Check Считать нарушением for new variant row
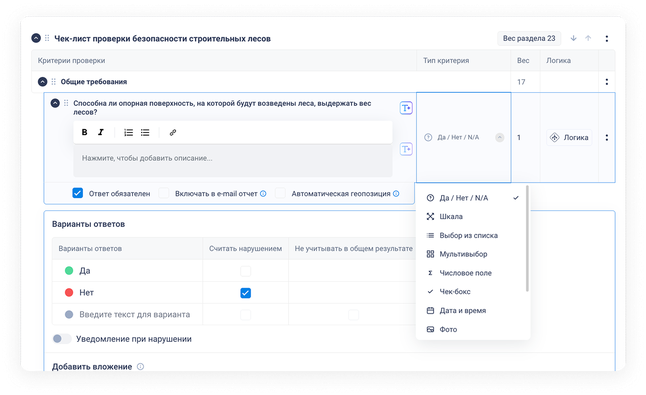Viewport: 646px width, 395px height. [x=246, y=315]
